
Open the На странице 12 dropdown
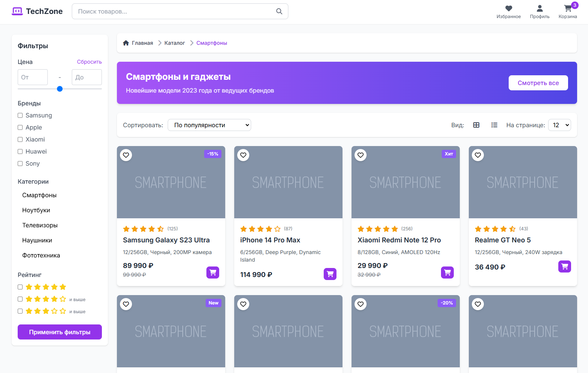click(x=559, y=125)
